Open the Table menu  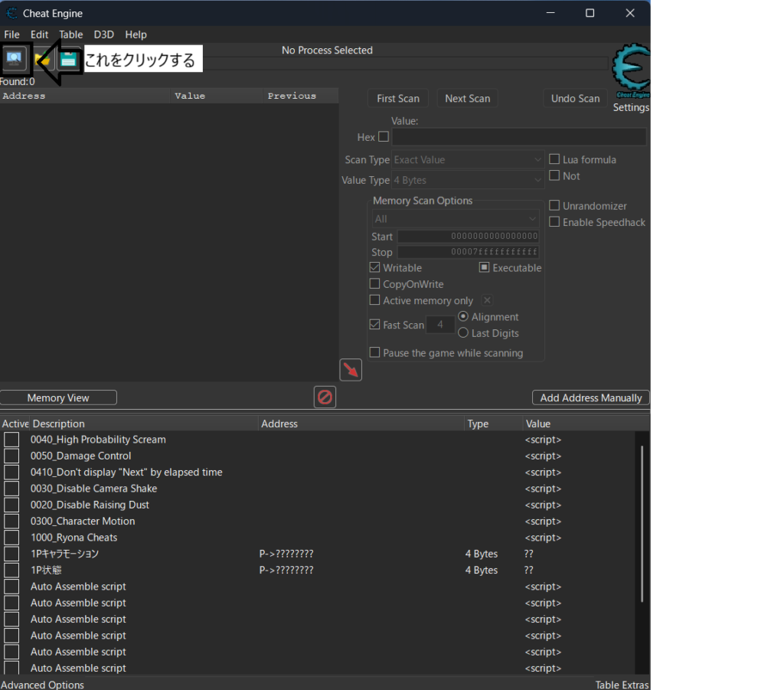point(71,34)
